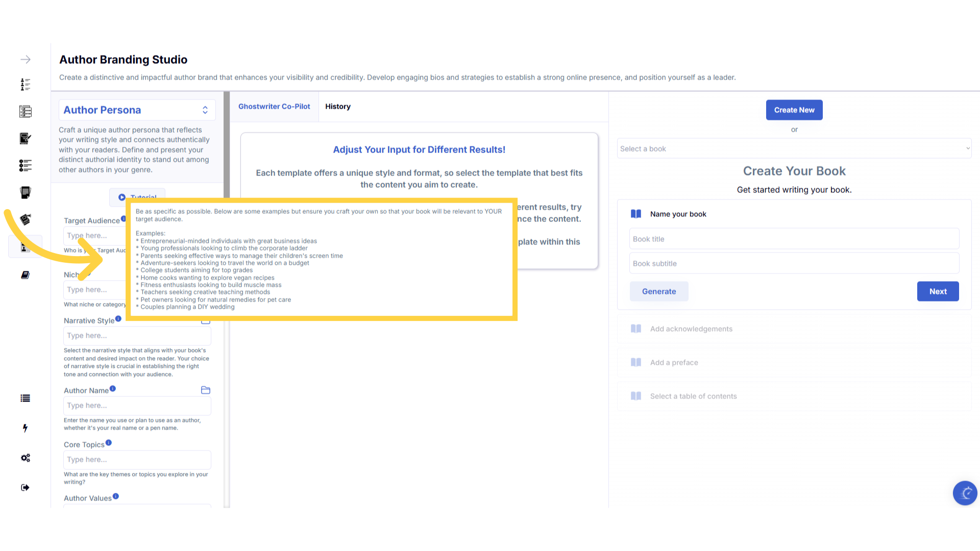Expand the Add acknowledgements section
The image size is (980, 551).
(x=691, y=329)
